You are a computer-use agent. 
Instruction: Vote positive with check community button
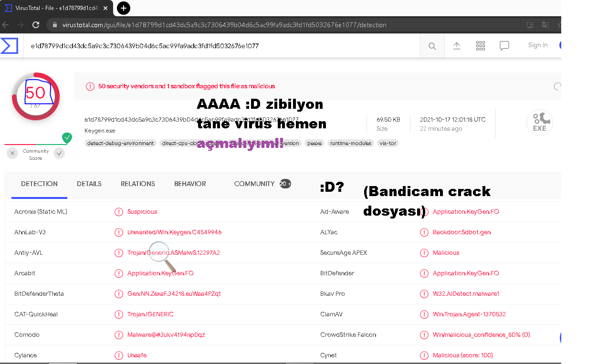[x=59, y=153]
